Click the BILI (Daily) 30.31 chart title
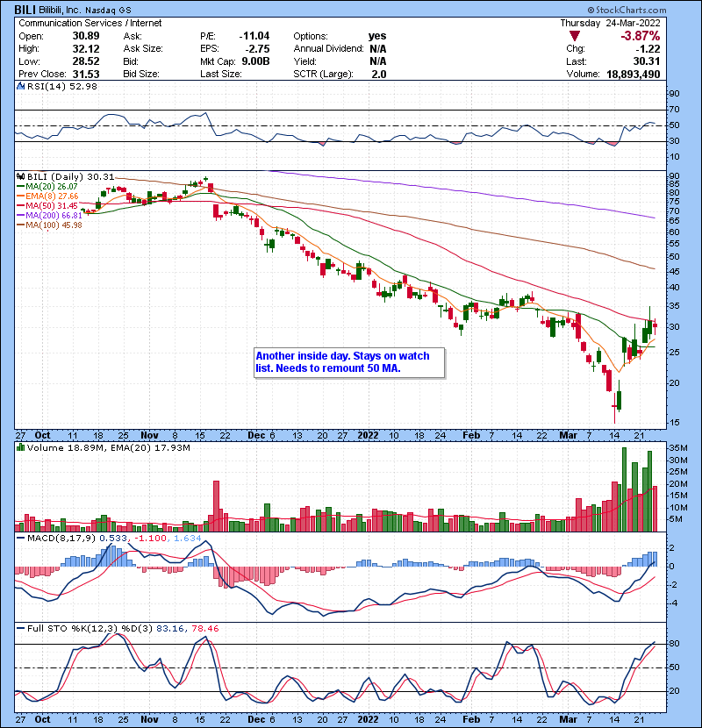The width and height of the screenshot is (702, 728). pyautogui.click(x=70, y=176)
